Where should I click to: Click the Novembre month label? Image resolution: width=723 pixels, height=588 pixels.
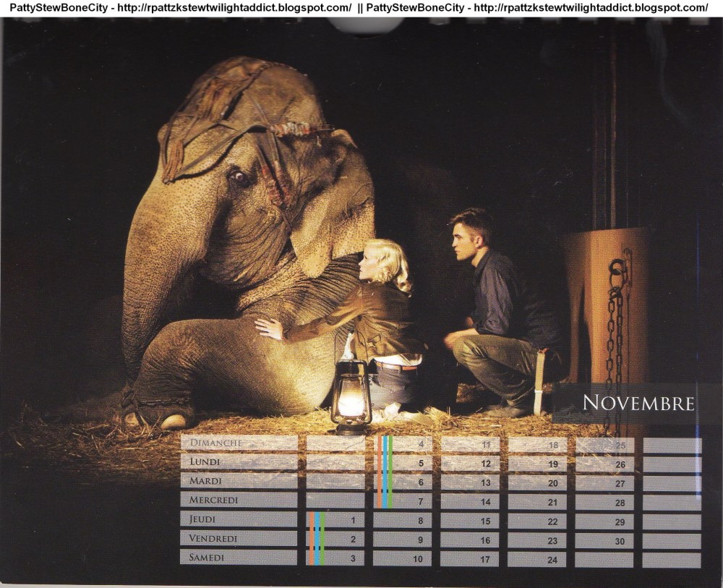click(x=638, y=403)
